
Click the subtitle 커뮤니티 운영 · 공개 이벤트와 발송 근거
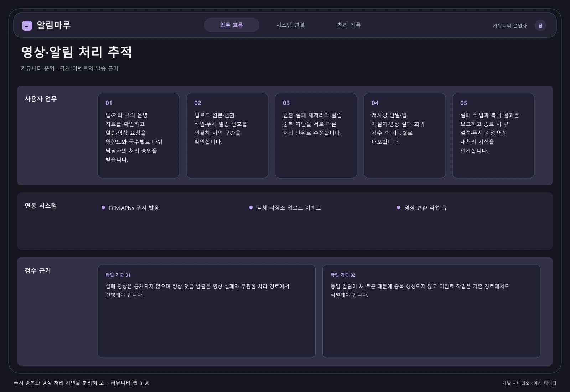pyautogui.click(x=69, y=68)
